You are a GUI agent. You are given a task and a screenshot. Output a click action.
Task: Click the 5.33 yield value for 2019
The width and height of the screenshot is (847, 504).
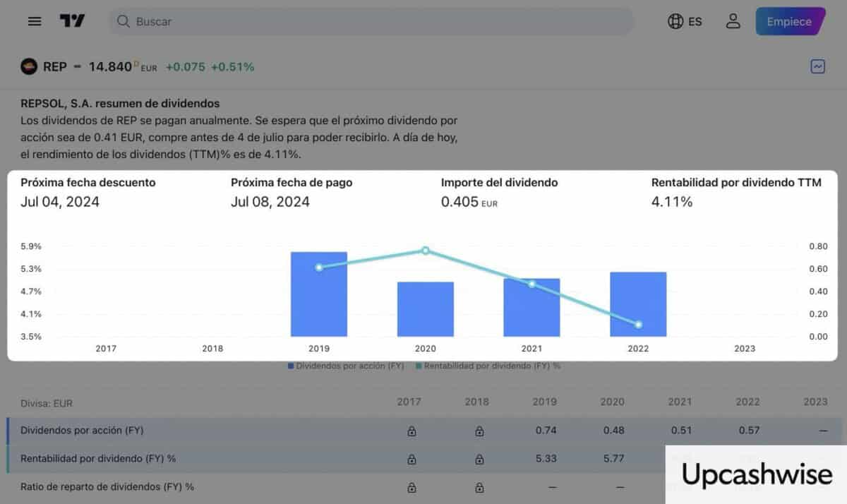click(x=546, y=459)
